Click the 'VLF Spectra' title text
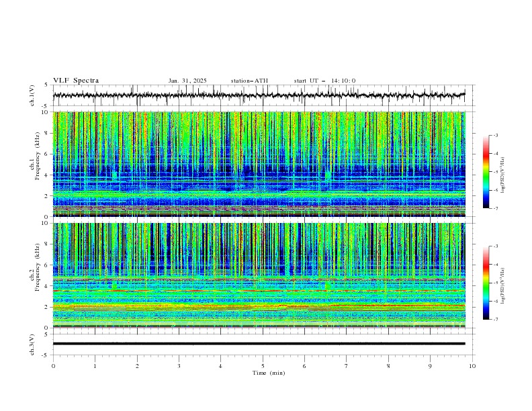This screenshot has width=532, height=411. tap(76, 81)
